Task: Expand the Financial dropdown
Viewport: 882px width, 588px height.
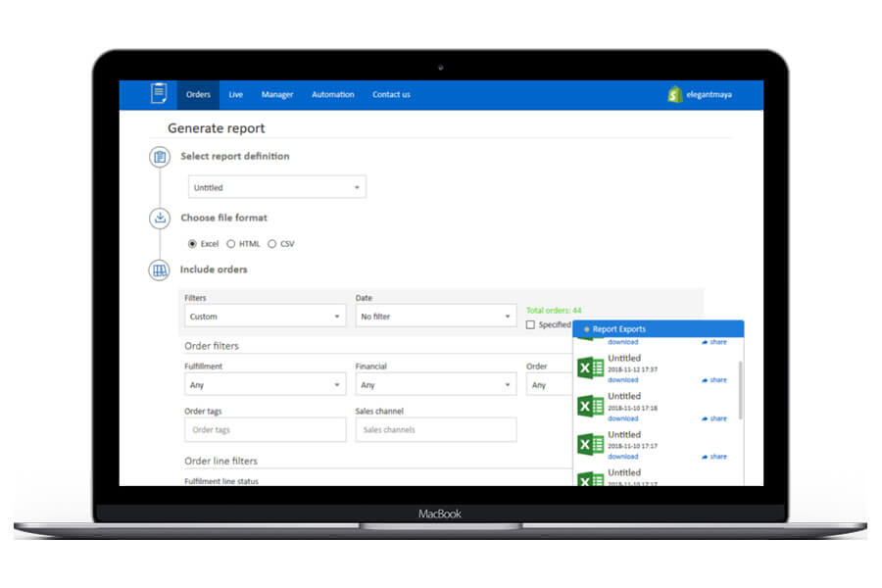Action: tap(436, 385)
